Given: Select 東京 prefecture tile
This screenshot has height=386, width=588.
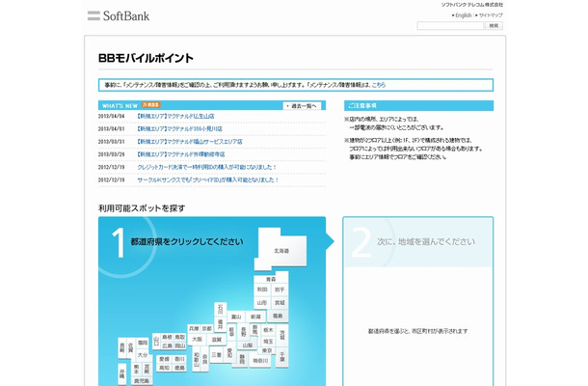Looking at the screenshot, I should click(267, 350).
